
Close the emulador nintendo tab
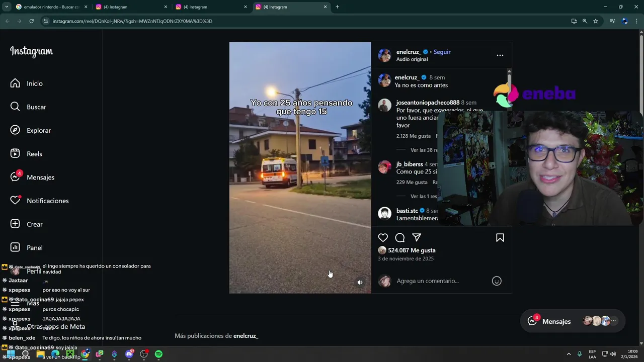click(86, 7)
